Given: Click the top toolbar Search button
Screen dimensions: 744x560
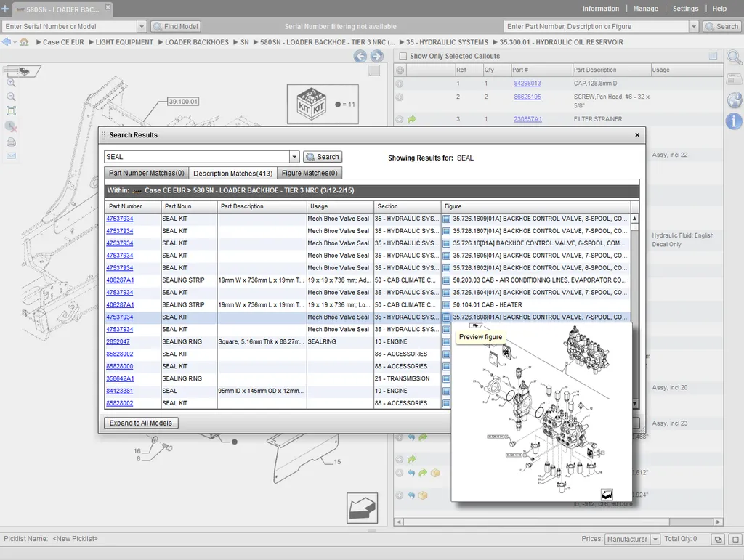Looking at the screenshot, I should pyautogui.click(x=721, y=27).
